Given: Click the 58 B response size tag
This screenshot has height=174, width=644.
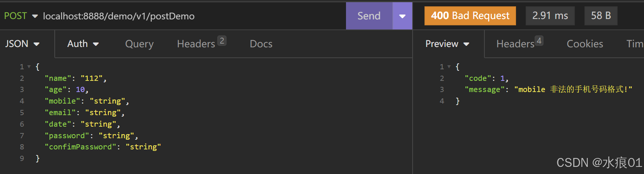Looking at the screenshot, I should point(601,16).
